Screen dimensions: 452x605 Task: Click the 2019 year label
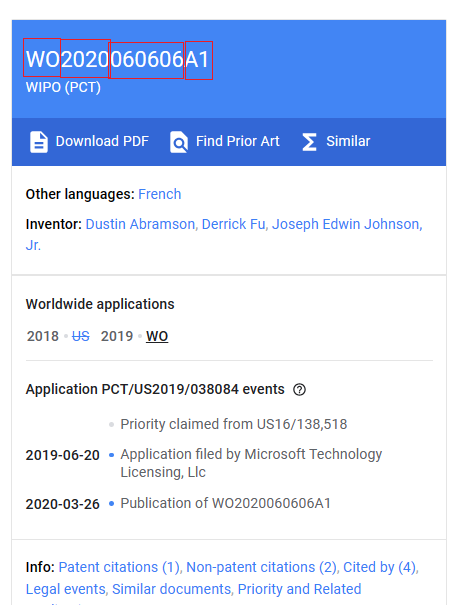[117, 336]
